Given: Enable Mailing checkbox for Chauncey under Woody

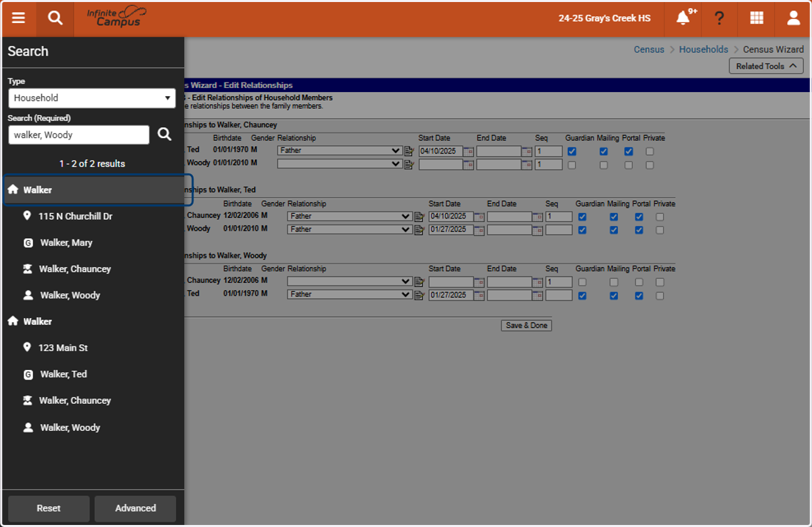Looking at the screenshot, I should coord(614,282).
